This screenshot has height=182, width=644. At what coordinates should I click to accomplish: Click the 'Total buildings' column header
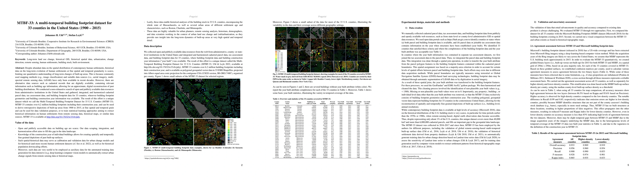[323, 102]
